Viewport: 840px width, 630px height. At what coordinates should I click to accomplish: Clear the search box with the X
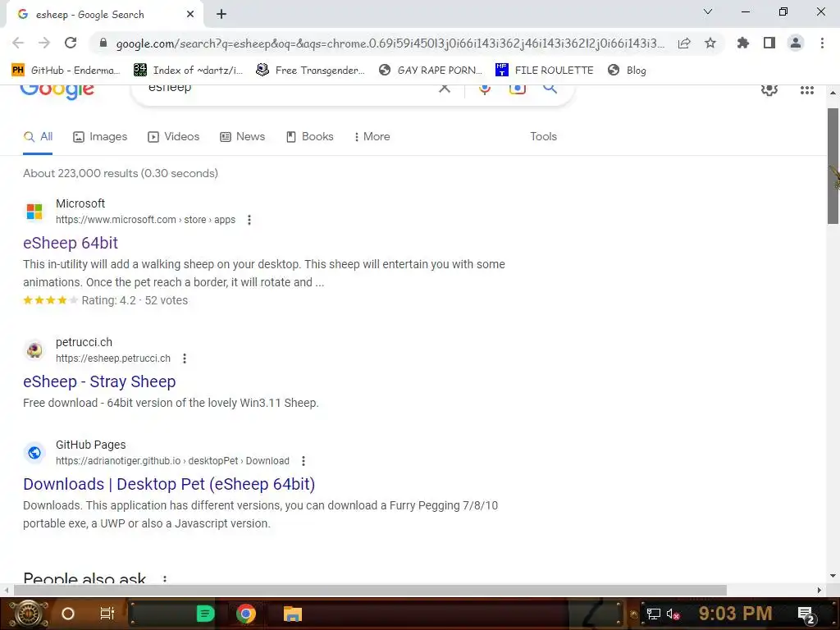[445, 89]
